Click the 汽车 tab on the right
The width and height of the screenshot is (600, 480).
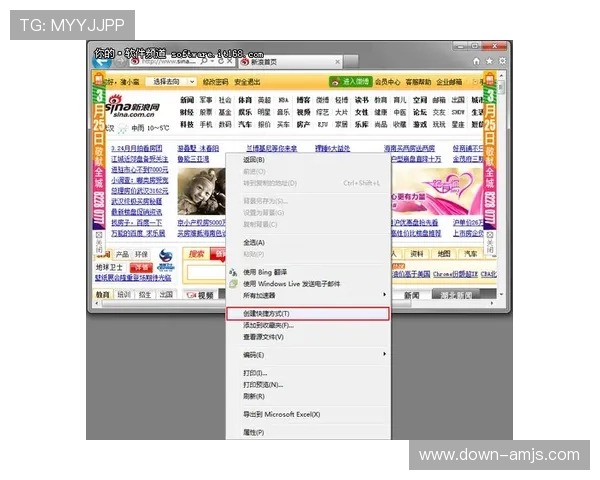click(x=471, y=254)
